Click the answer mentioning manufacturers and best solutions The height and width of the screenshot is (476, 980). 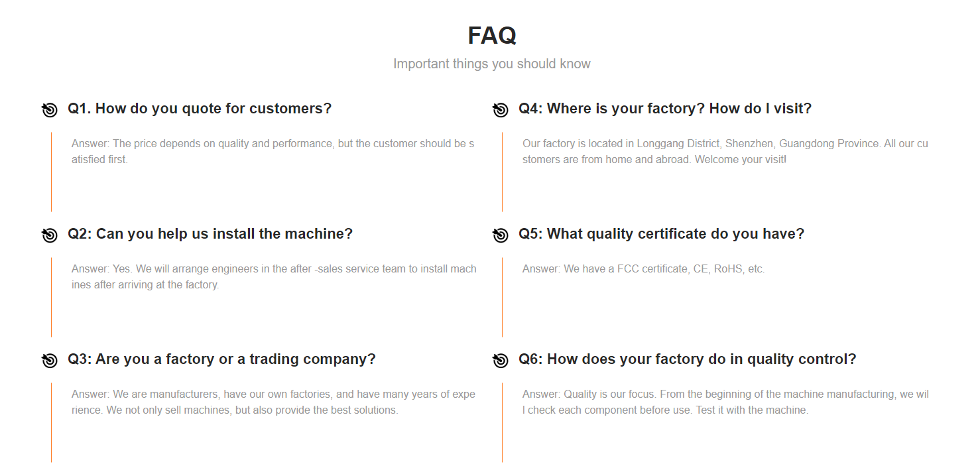pos(273,402)
